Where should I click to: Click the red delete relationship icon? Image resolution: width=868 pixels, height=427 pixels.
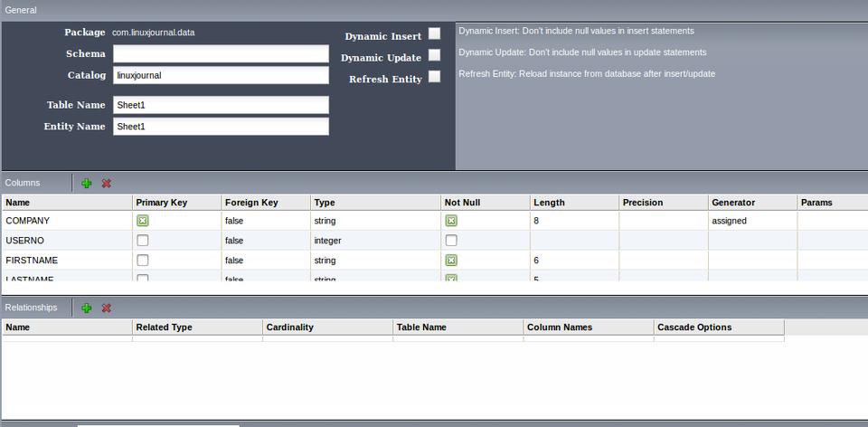[x=107, y=308]
